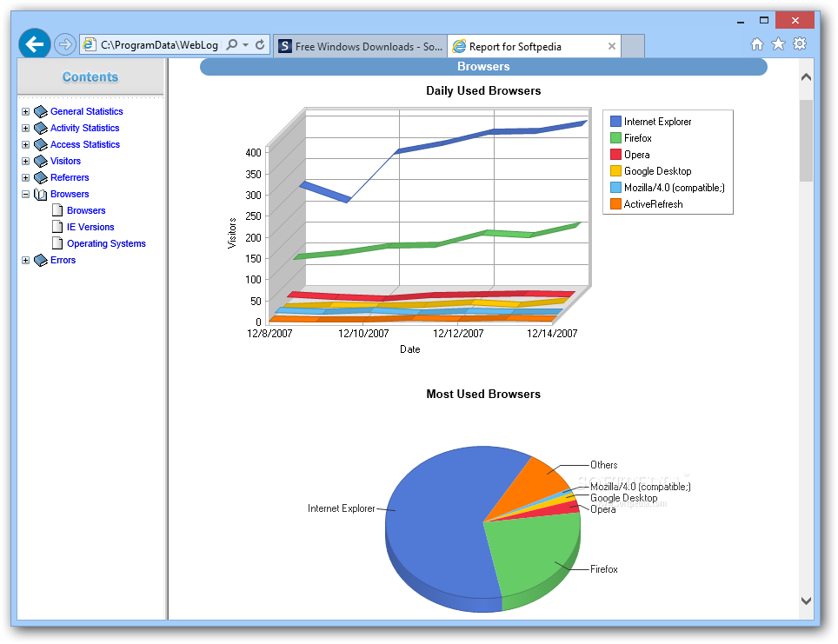Open a new blank tab button
This screenshot has height=644, width=838.
(633, 46)
